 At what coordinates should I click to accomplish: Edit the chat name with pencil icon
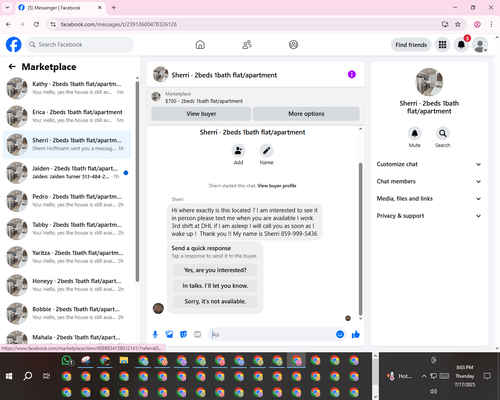pos(266,151)
